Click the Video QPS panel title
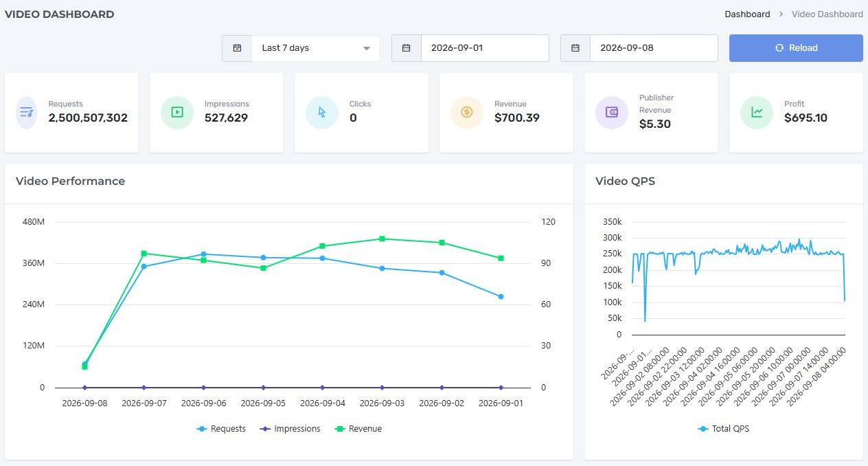 point(625,181)
